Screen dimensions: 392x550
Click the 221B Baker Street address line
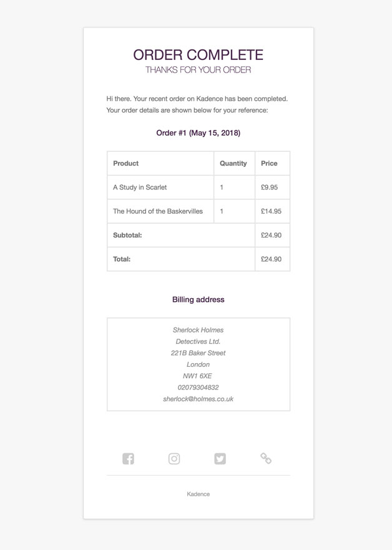pos(198,353)
